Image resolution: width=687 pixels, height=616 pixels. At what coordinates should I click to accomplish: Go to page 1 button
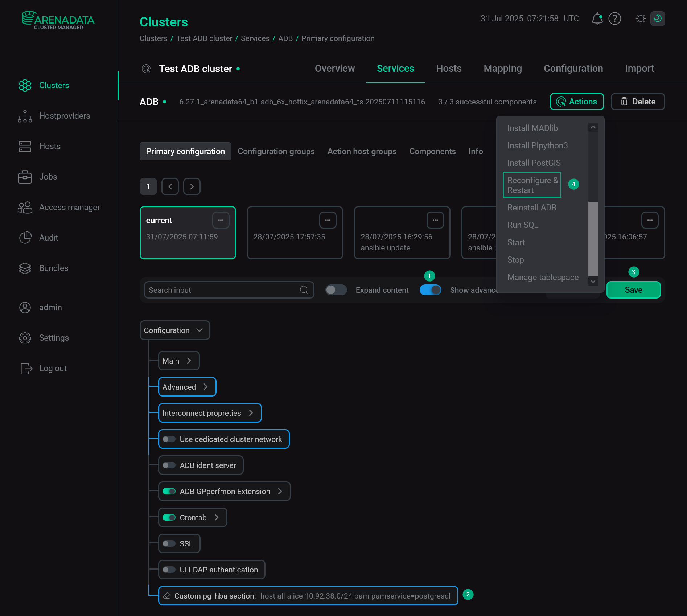pos(148,186)
